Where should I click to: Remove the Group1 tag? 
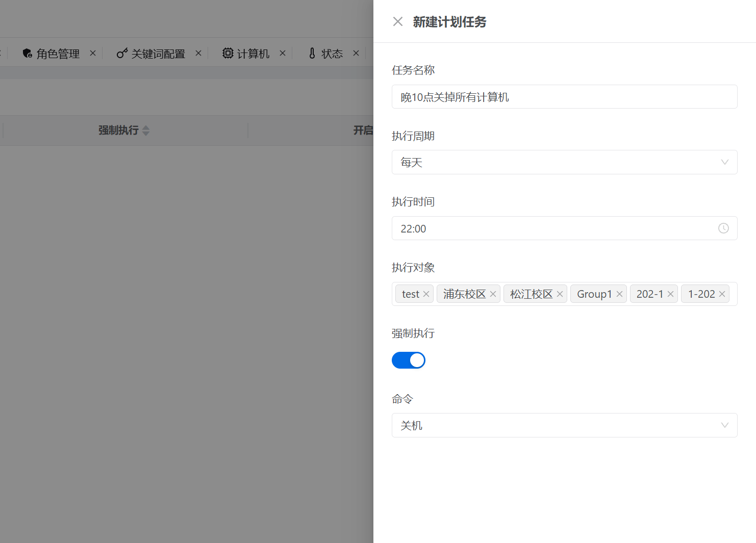(x=619, y=294)
